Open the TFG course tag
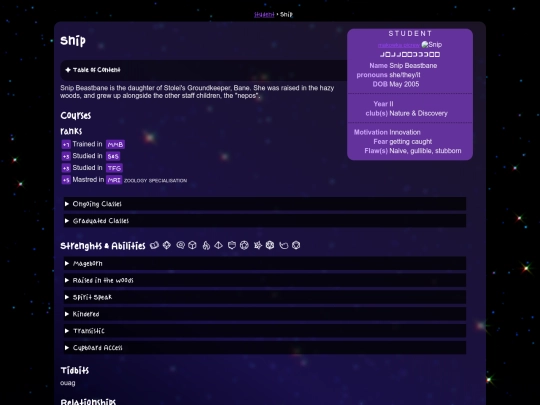Image resolution: width=540 pixels, height=405 pixels. (114, 168)
